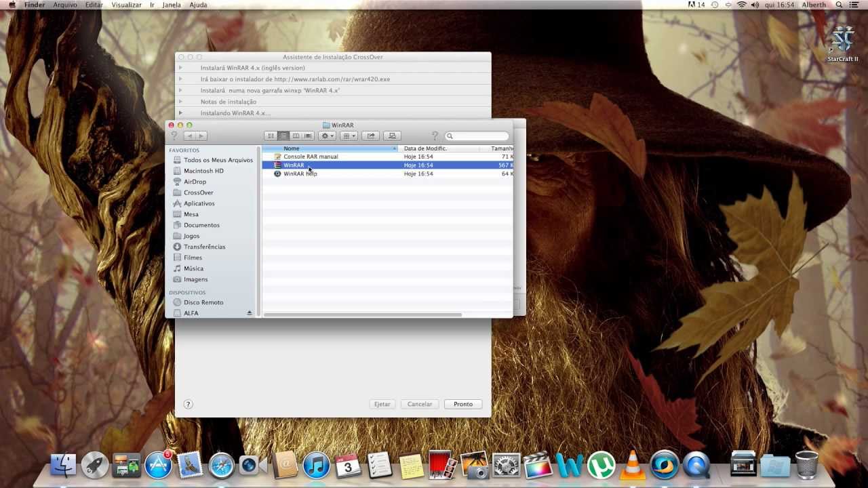Select Macintosh HD in the sidebar

pos(198,171)
